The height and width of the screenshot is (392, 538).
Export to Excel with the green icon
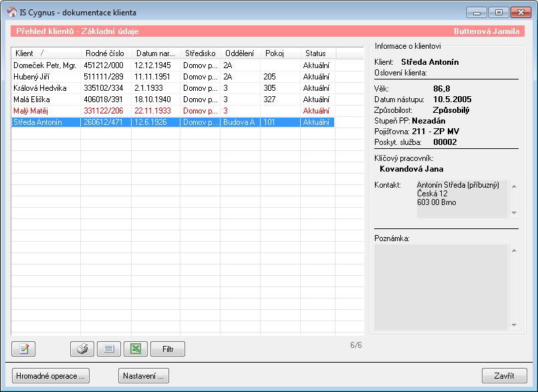click(x=136, y=349)
